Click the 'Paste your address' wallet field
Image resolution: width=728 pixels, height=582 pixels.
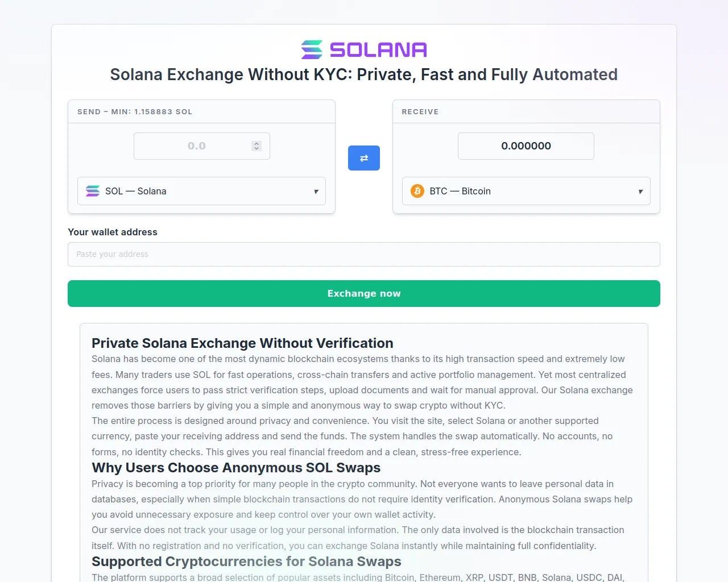click(x=364, y=255)
